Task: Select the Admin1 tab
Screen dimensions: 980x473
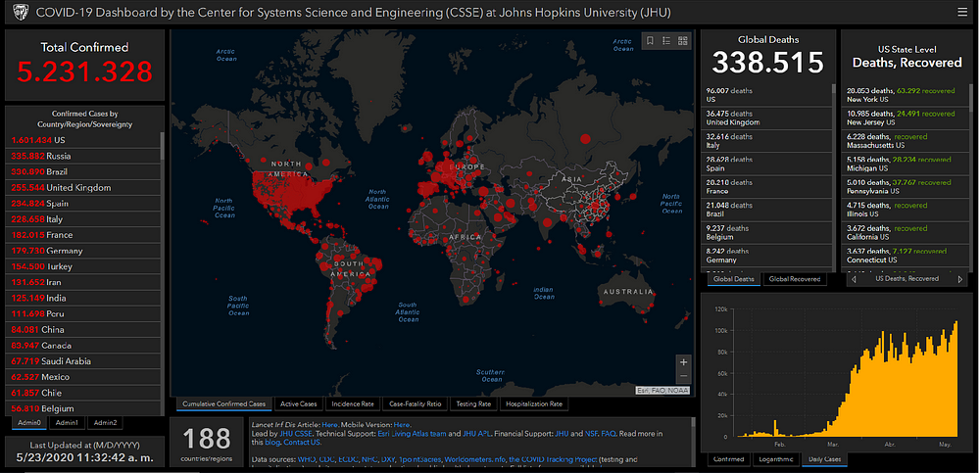Action: (67, 423)
